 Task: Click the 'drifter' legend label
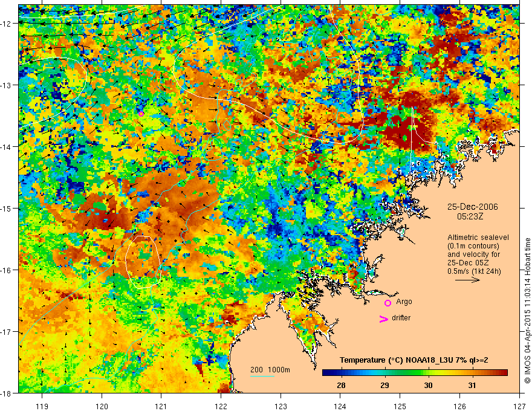401,318
